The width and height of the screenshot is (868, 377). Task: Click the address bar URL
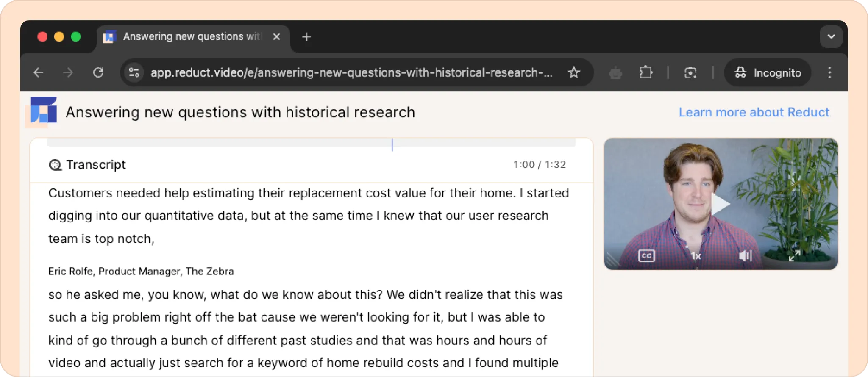[352, 73]
